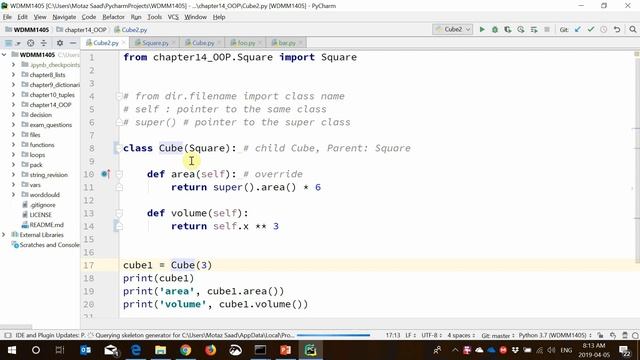Close the Cube2.py tab
640x360 pixels.
124,43
